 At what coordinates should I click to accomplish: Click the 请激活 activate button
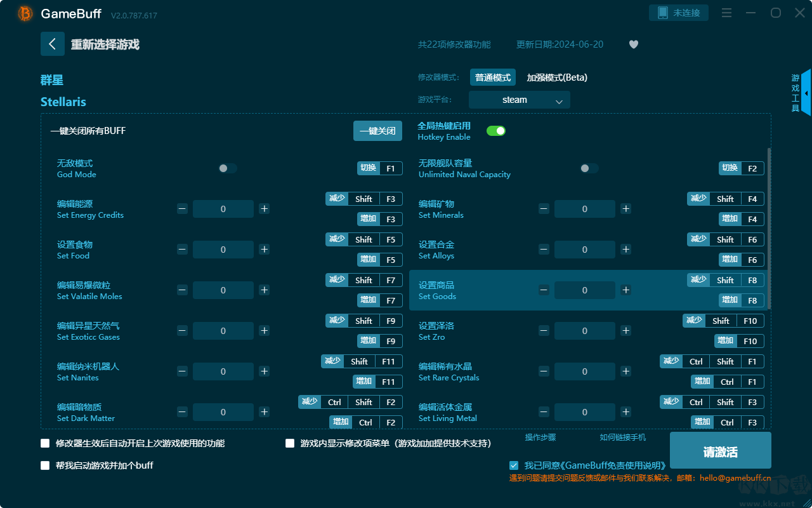pyautogui.click(x=720, y=452)
